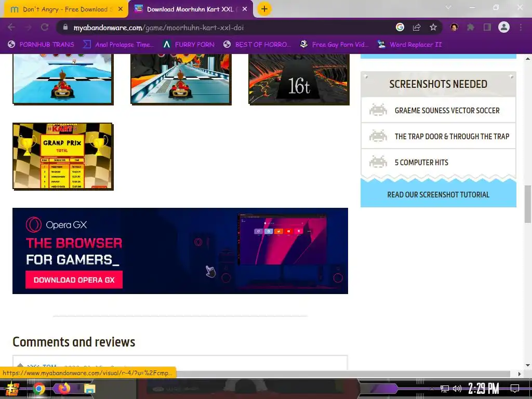532x399 pixels.
Task: Open the volume tray icon
Action: click(x=457, y=389)
